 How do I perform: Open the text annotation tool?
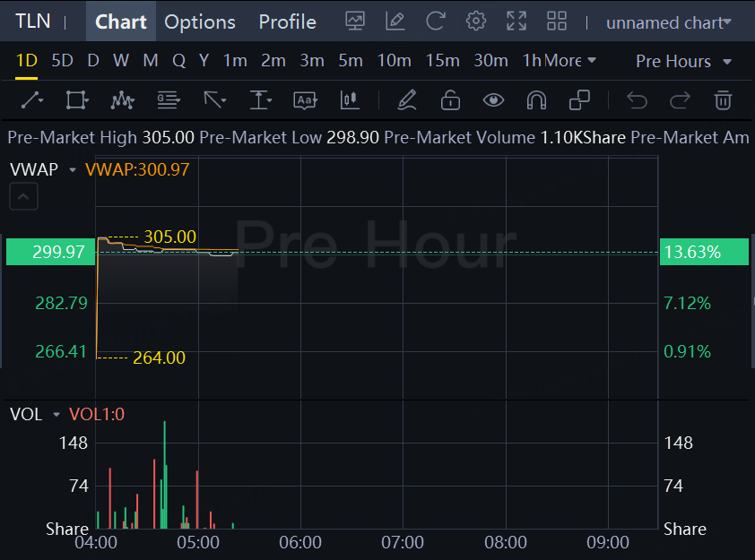tap(306, 100)
